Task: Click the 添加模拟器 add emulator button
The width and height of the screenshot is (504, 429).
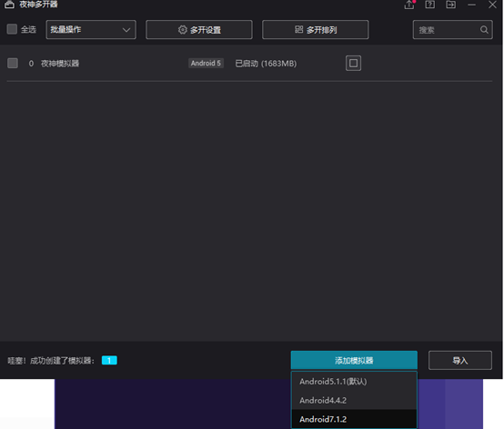Action: click(x=354, y=360)
